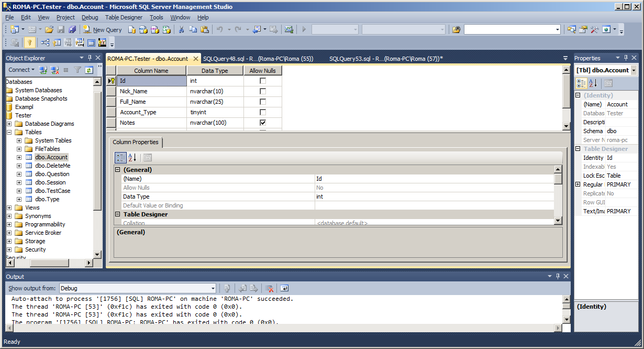Toggle Allow Nulls checkbox for Nick_Name
The image size is (644, 349).
263,91
